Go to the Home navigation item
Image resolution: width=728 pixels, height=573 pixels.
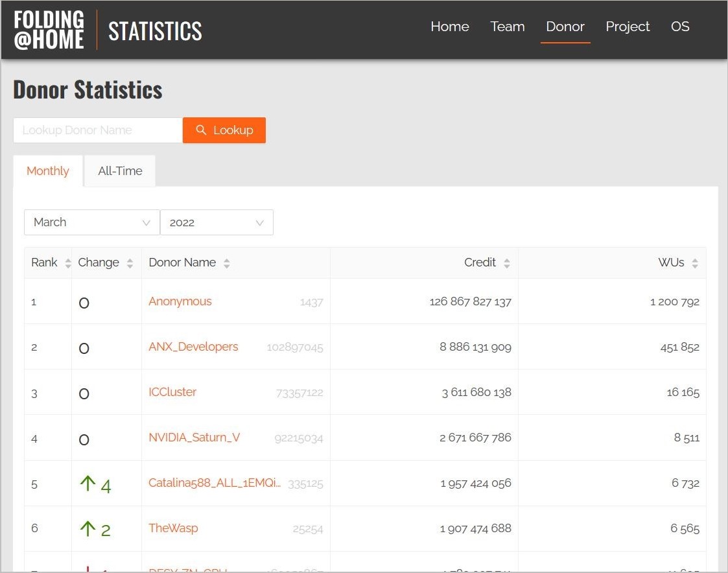[449, 27]
